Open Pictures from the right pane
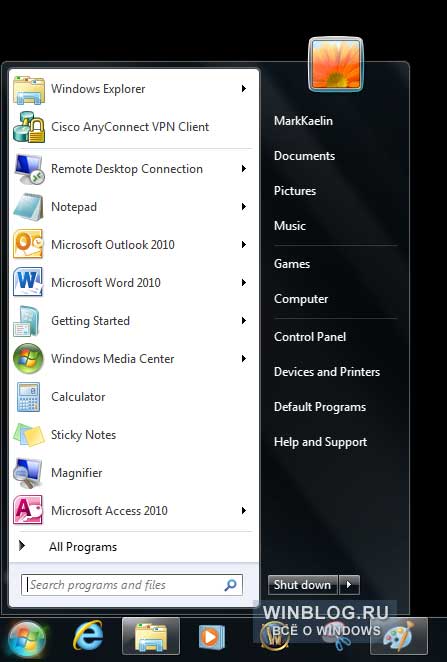447x662 pixels. [x=295, y=191]
